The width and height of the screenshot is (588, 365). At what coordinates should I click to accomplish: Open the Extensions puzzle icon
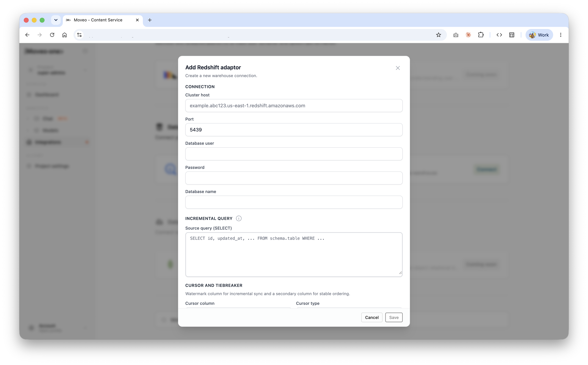coord(481,35)
